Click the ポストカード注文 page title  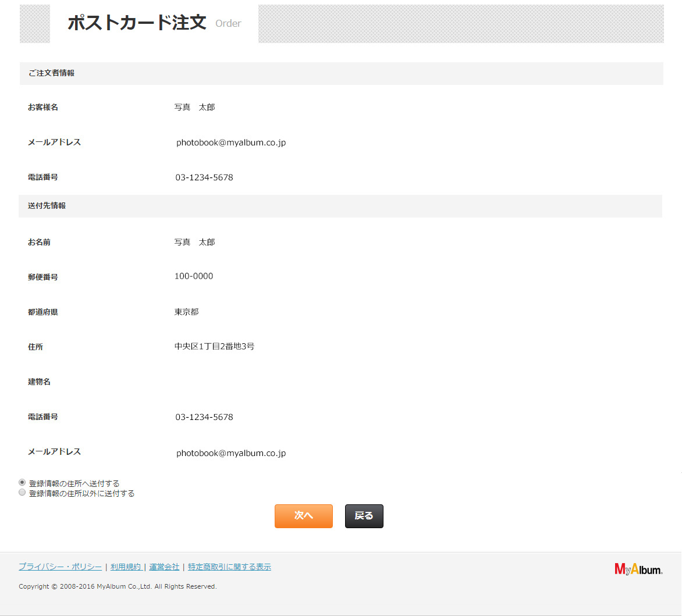137,23
